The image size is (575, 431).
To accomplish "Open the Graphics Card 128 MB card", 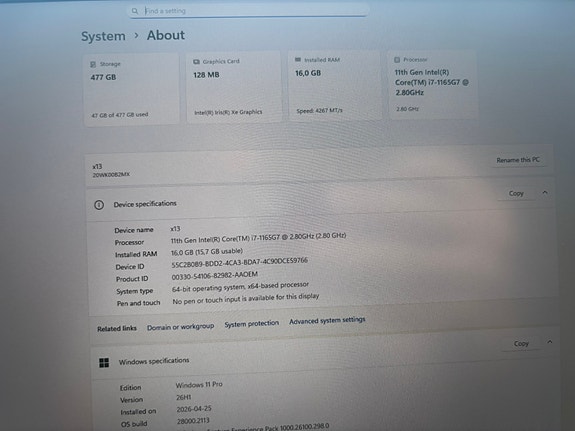I will tap(234, 87).
